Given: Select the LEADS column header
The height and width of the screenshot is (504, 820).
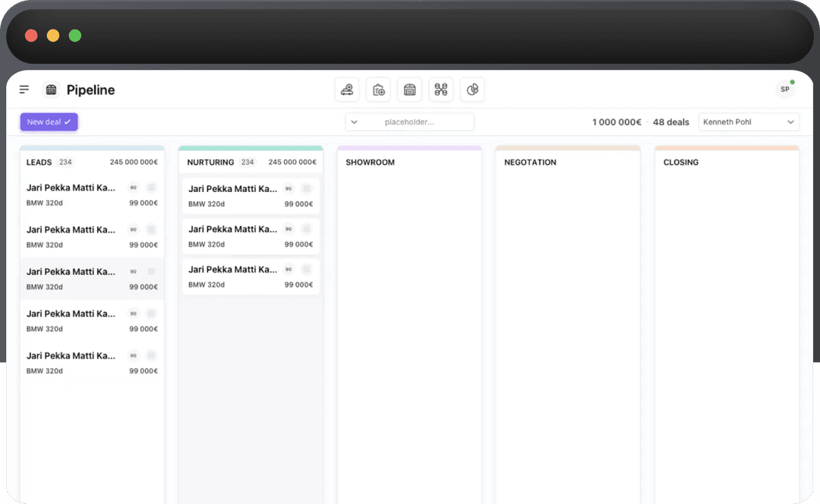Looking at the screenshot, I should (x=40, y=162).
